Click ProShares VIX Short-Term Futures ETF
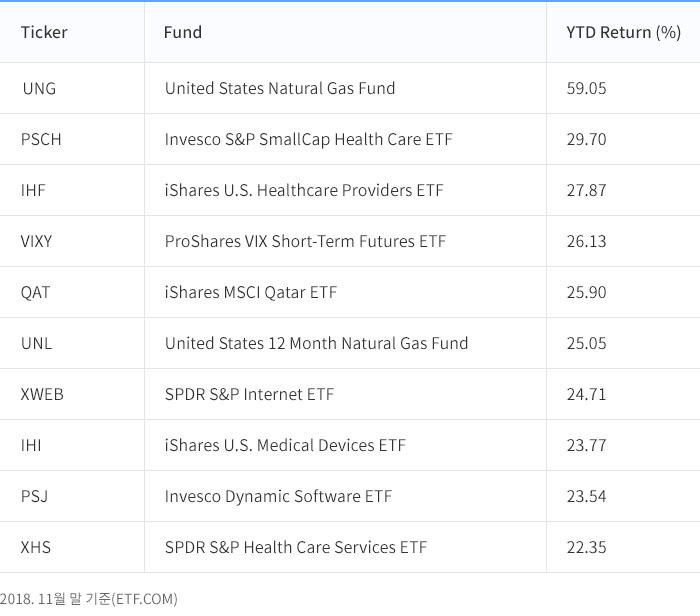The width and height of the screenshot is (700, 616). [305, 241]
